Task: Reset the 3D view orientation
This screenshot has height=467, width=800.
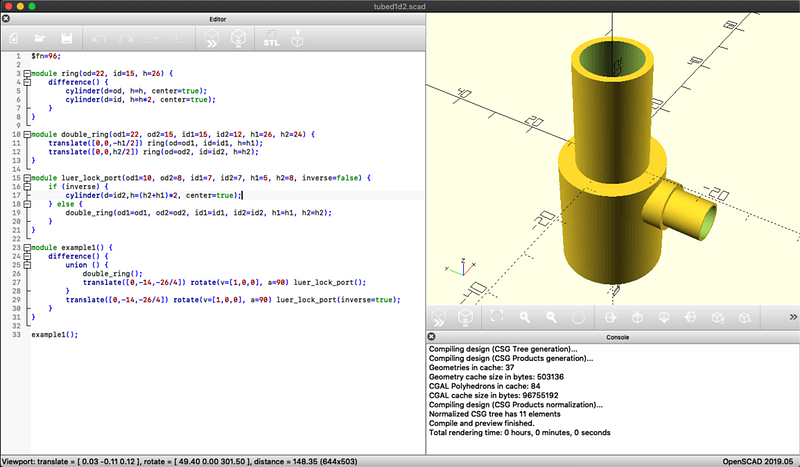Action: 578,317
